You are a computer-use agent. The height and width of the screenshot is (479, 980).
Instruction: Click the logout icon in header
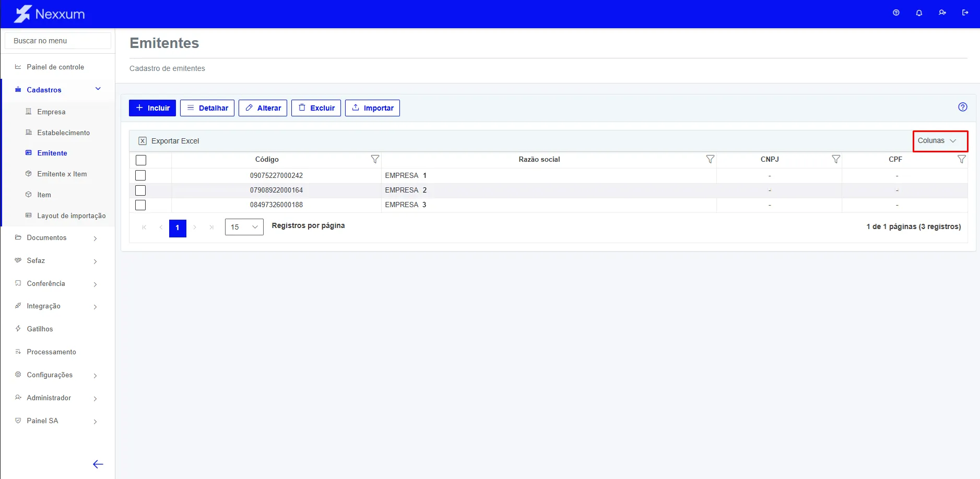965,13
